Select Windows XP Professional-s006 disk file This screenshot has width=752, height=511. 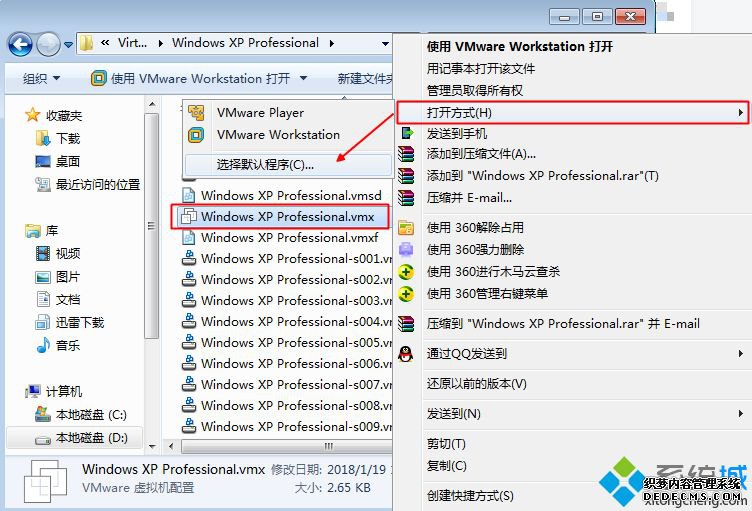(287, 364)
